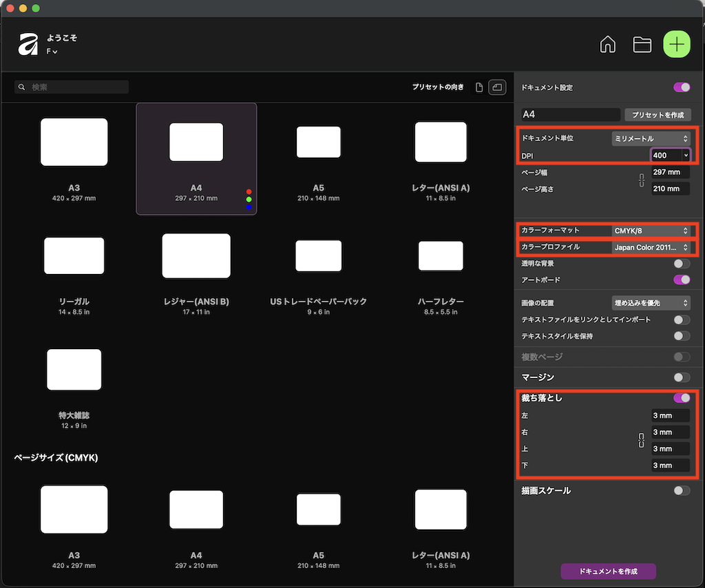Click the Affinity logo icon
Viewport: 705px width, 588px height.
tap(28, 45)
